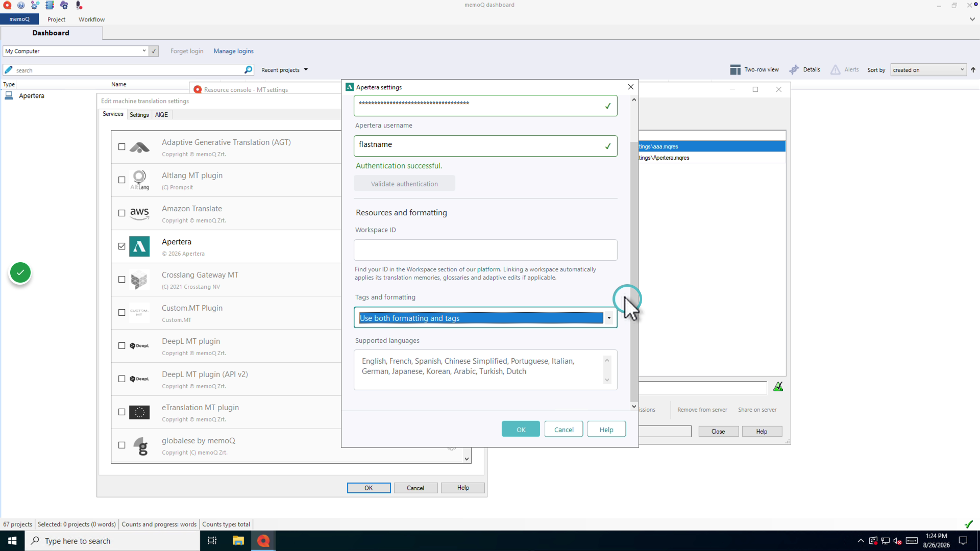Click the Two-row view icon
Viewport: 980px width, 551px height.
[735, 70]
